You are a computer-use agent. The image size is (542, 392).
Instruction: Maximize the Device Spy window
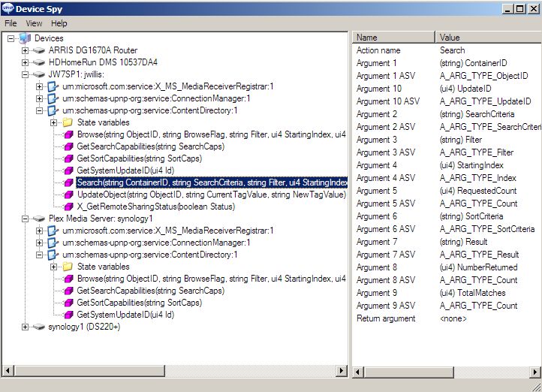pos(520,9)
